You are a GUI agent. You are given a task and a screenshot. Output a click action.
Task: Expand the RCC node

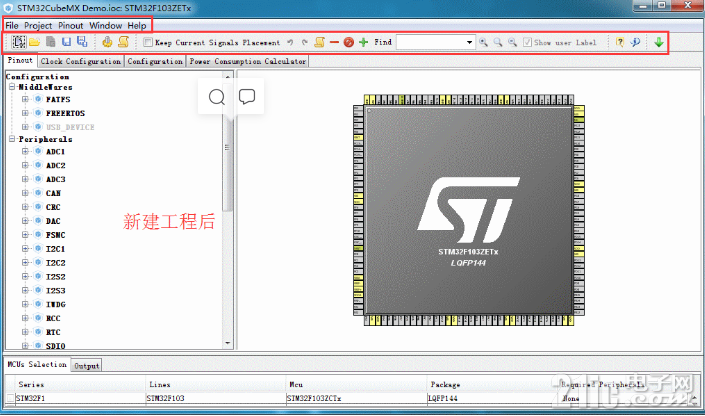25,318
